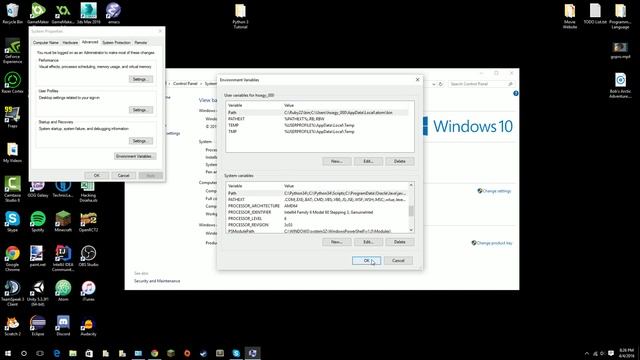Open Recycle Bin desktop icon
Screen dimensions: 640x360
coord(13,13)
